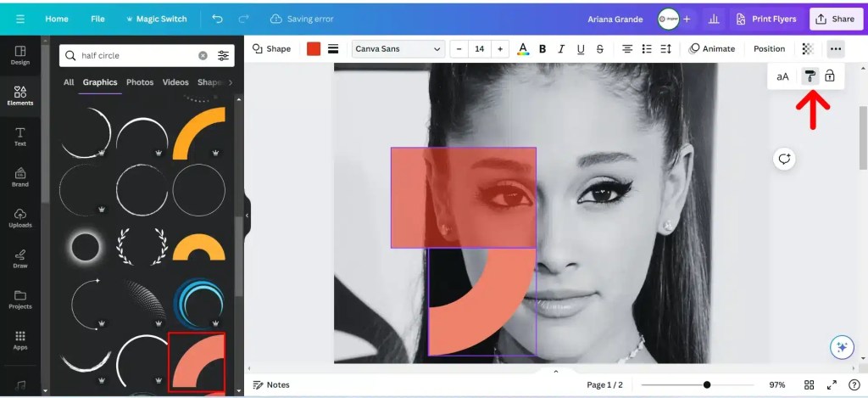Open the File menu
The height and width of the screenshot is (398, 868).
[x=97, y=19]
